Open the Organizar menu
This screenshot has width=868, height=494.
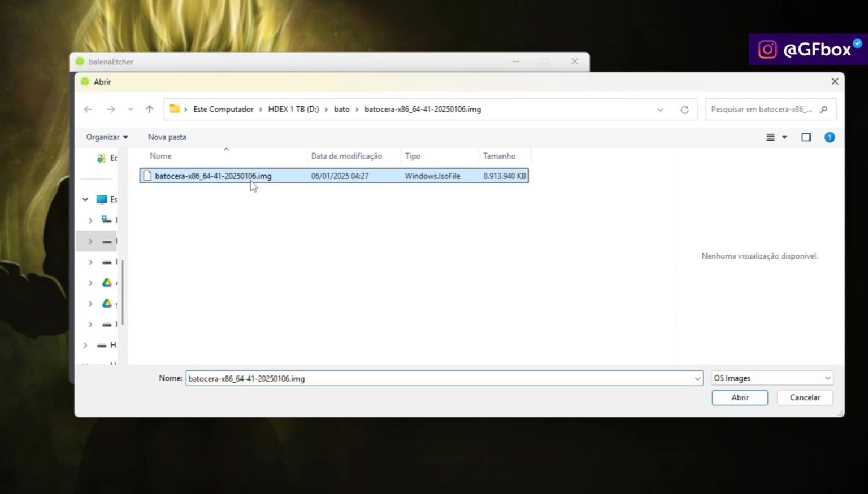[x=106, y=137]
